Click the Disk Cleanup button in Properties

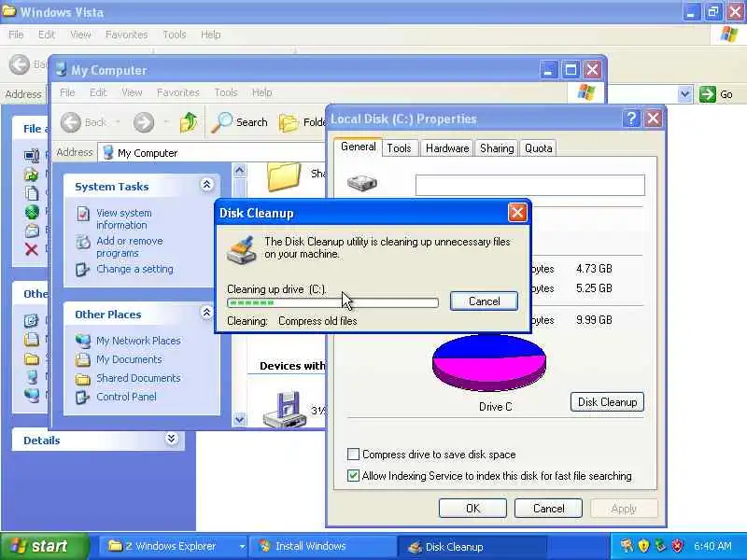[607, 402]
